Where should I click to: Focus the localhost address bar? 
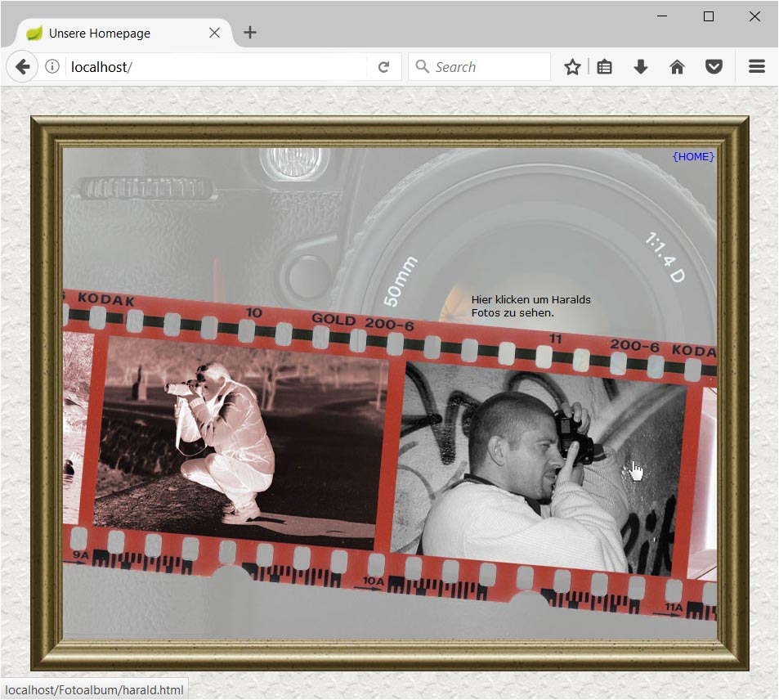tap(213, 67)
